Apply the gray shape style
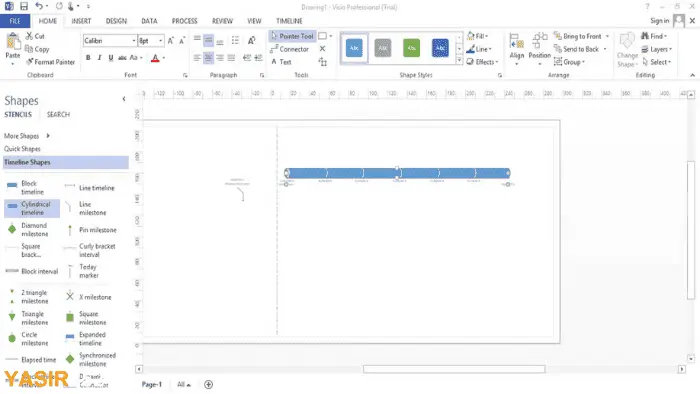The height and width of the screenshot is (394, 700). pos(383,48)
